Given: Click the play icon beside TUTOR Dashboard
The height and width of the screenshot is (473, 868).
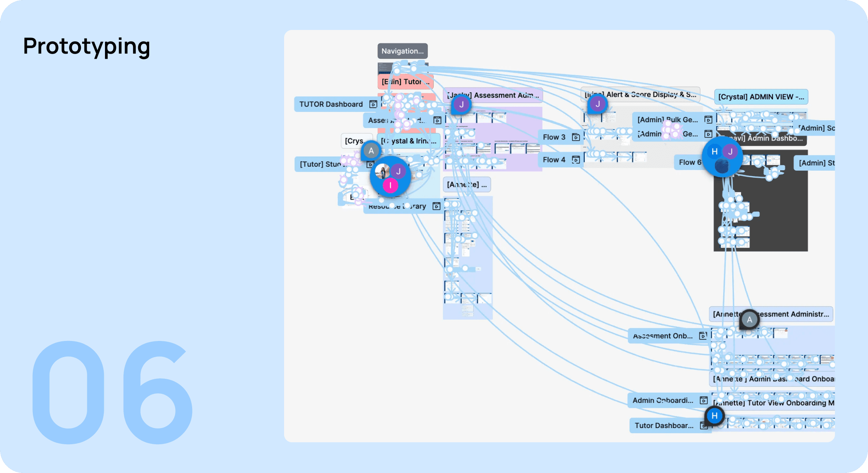Looking at the screenshot, I should point(373,104).
